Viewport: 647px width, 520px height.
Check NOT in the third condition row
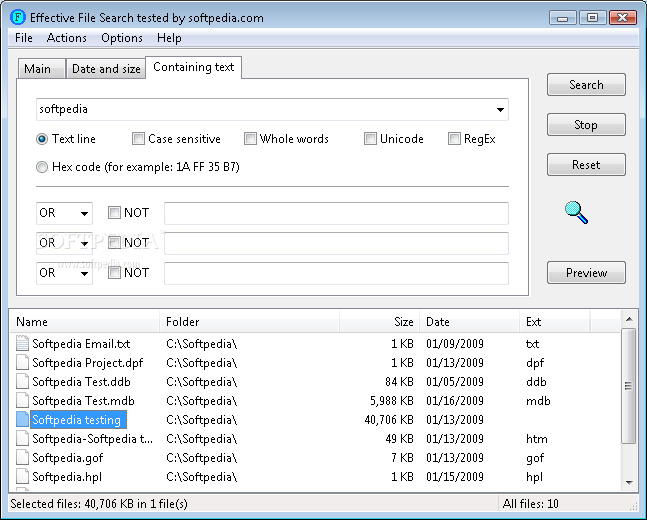tap(114, 272)
